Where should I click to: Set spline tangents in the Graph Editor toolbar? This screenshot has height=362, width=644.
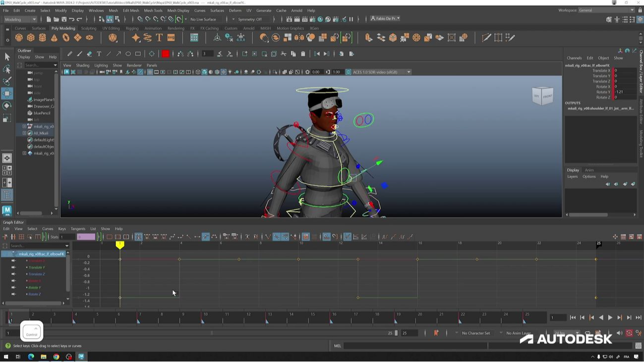[x=173, y=237]
